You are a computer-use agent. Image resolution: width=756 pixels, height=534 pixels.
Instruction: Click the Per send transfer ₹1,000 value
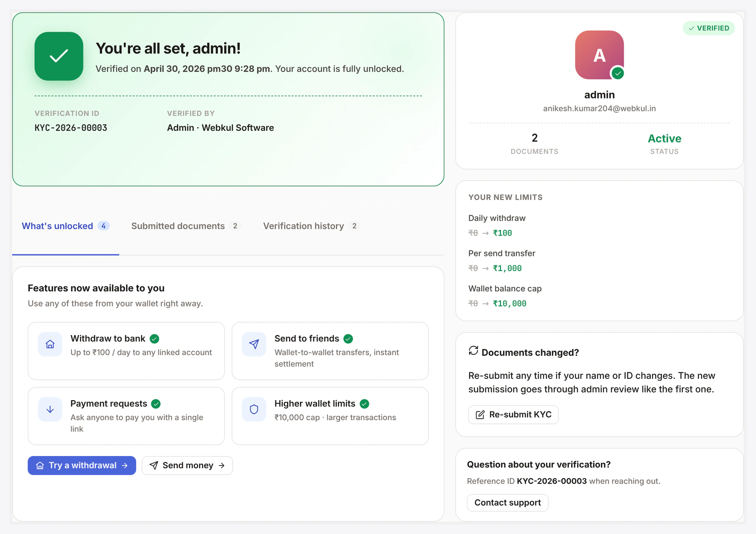tap(507, 268)
